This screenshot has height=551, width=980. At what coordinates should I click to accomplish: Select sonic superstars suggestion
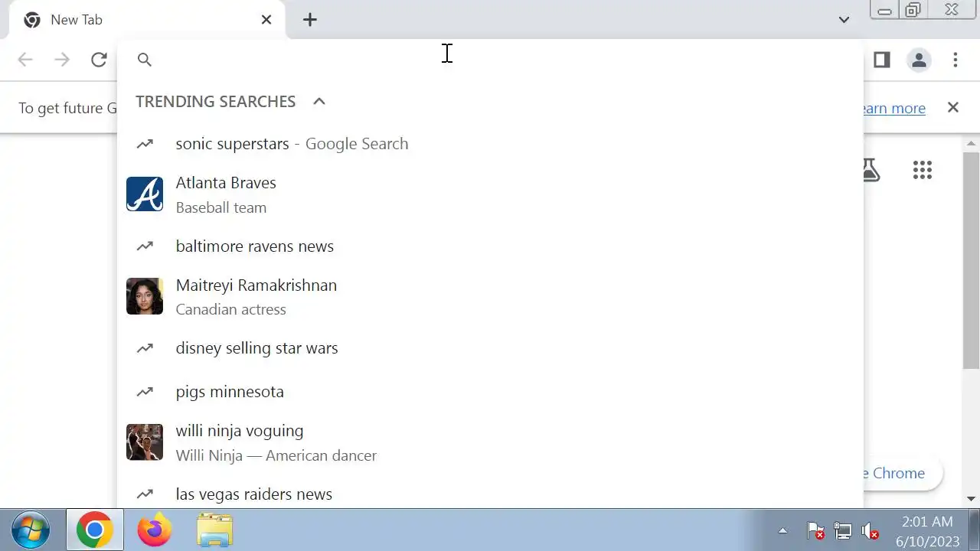(x=490, y=144)
